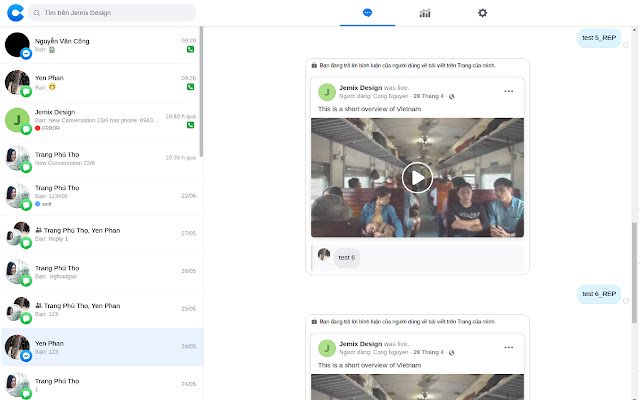Click green chat badge on Yen Phan 09:26 avatar
The width and height of the screenshot is (640, 400).
(26, 91)
